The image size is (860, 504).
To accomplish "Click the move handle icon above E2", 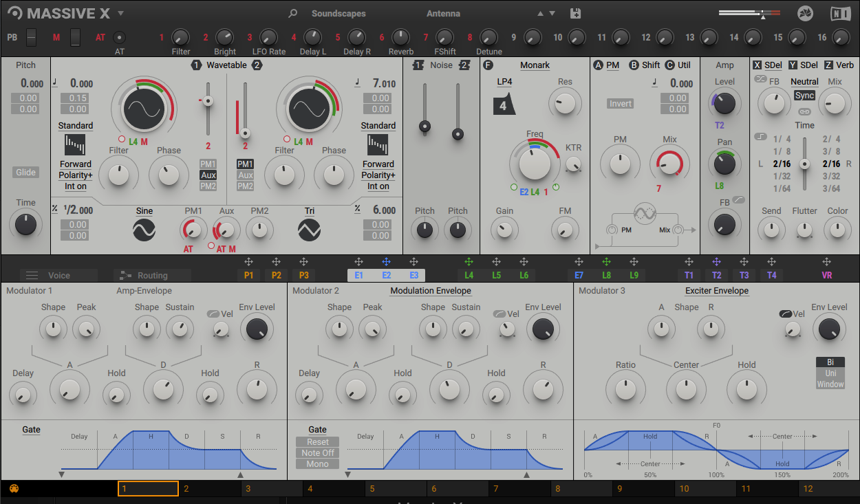I will click(386, 262).
